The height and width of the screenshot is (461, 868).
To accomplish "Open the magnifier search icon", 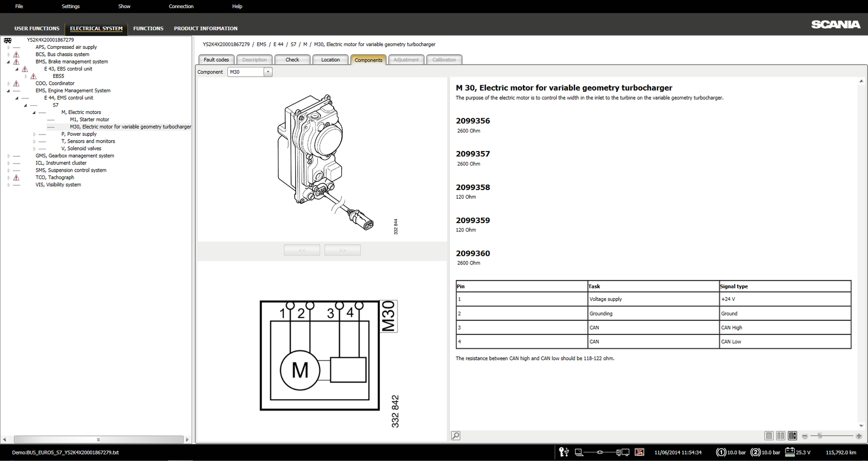I will [456, 435].
